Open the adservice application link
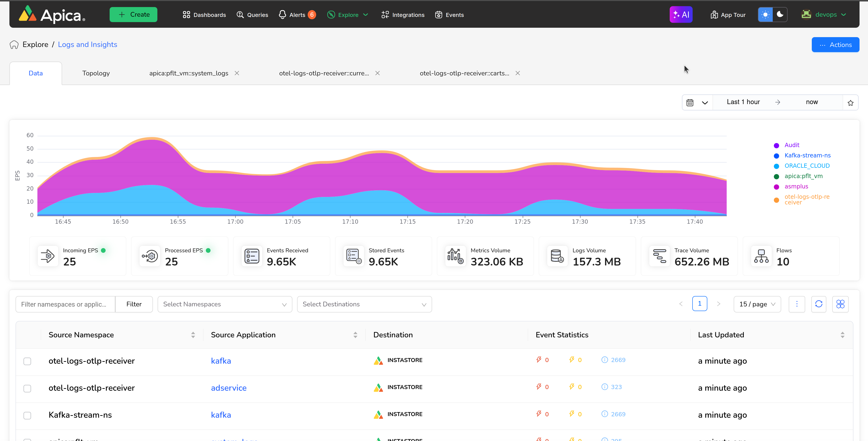Viewport: 868px width, 441px height. pyautogui.click(x=228, y=388)
